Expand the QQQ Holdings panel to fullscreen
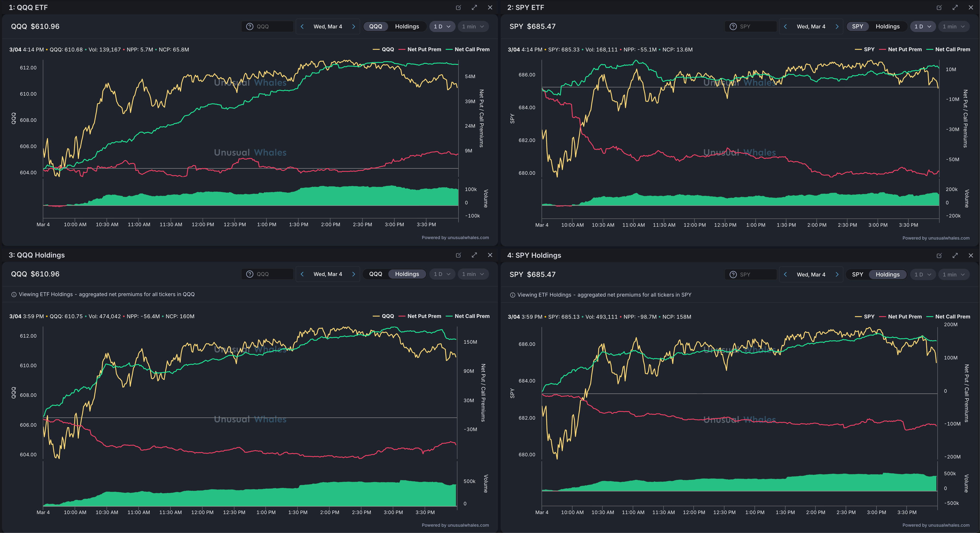The height and width of the screenshot is (533, 980). point(474,255)
